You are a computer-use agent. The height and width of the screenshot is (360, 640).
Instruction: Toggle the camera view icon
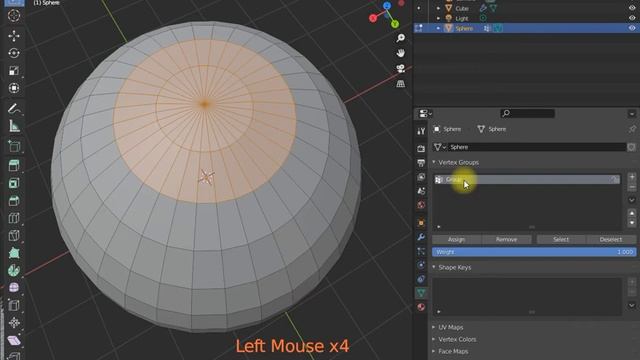[x=400, y=68]
